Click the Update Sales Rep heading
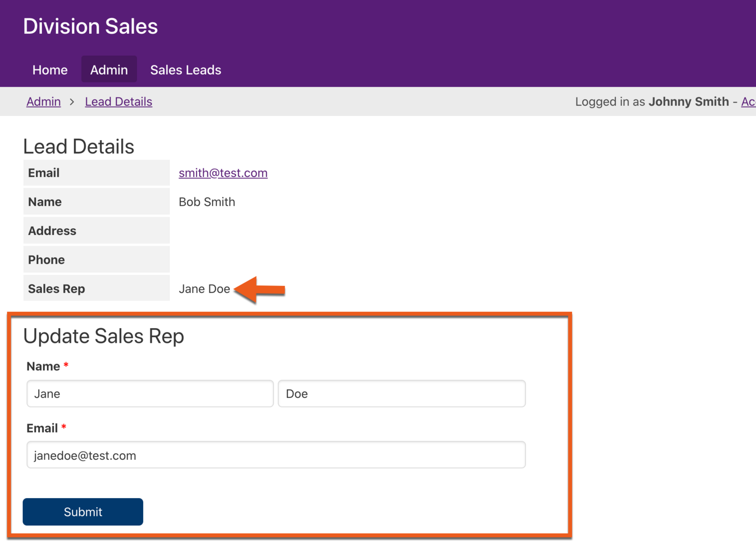 (x=103, y=336)
